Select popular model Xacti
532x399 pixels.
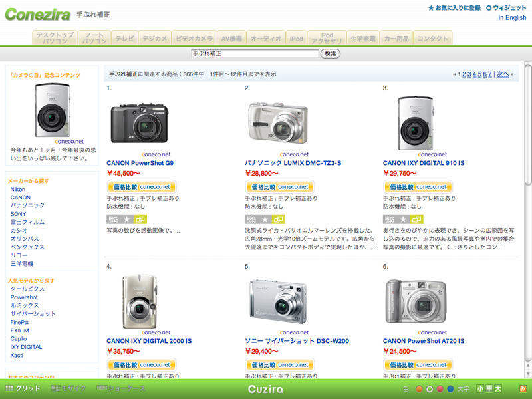tap(17, 356)
